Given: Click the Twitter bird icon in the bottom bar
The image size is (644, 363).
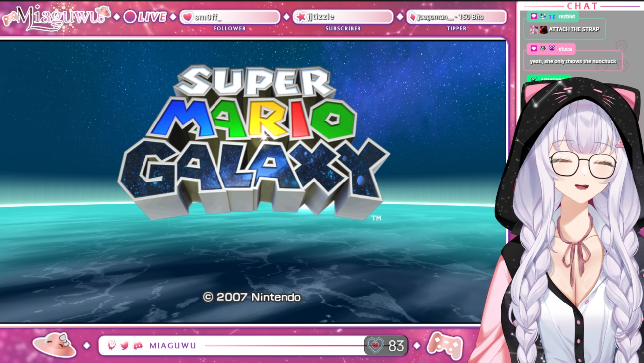Looking at the screenshot, I should pyautogui.click(x=125, y=345).
